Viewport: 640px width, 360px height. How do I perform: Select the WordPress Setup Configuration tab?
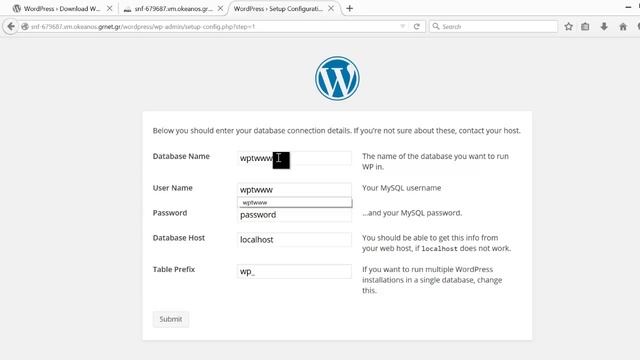coord(284,8)
